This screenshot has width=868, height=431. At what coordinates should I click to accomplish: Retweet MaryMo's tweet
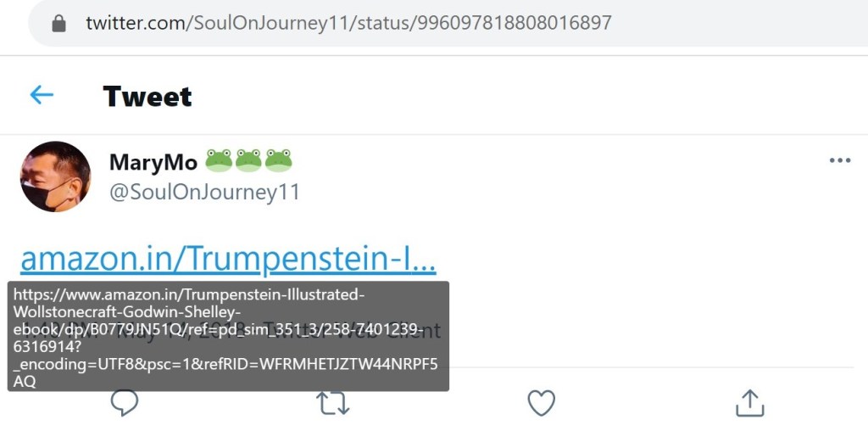332,404
